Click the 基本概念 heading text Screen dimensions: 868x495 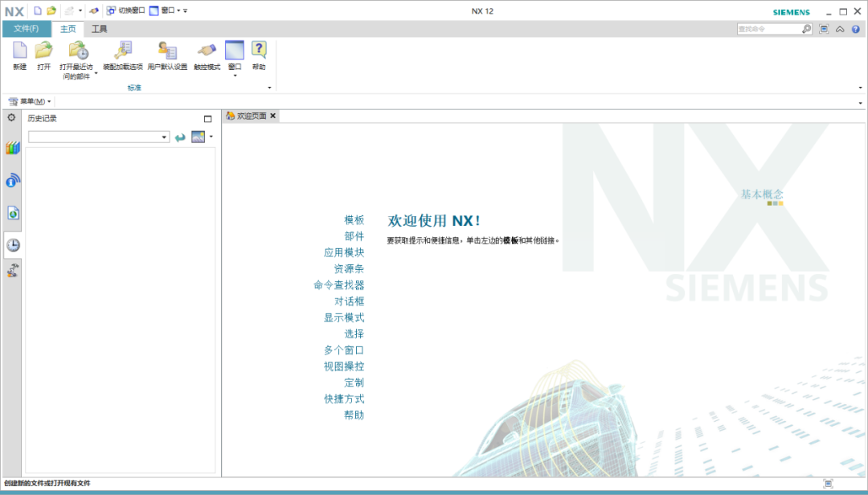(762, 194)
